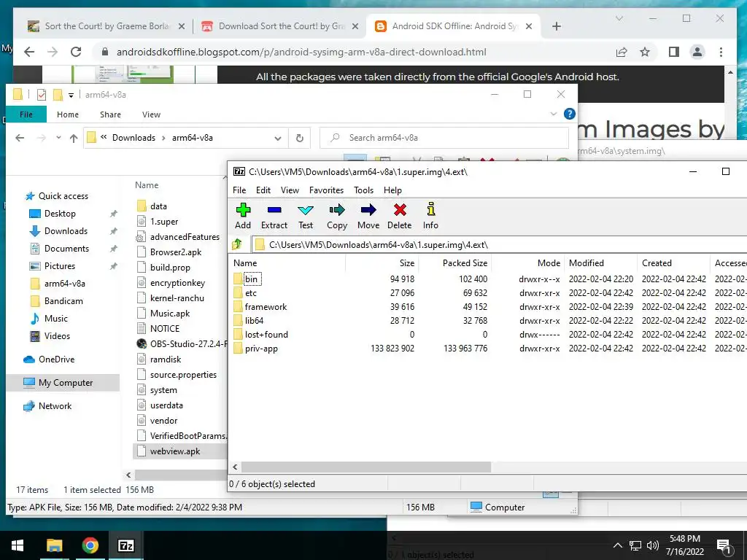Open the Tools menu in 7-Zip

tap(363, 190)
